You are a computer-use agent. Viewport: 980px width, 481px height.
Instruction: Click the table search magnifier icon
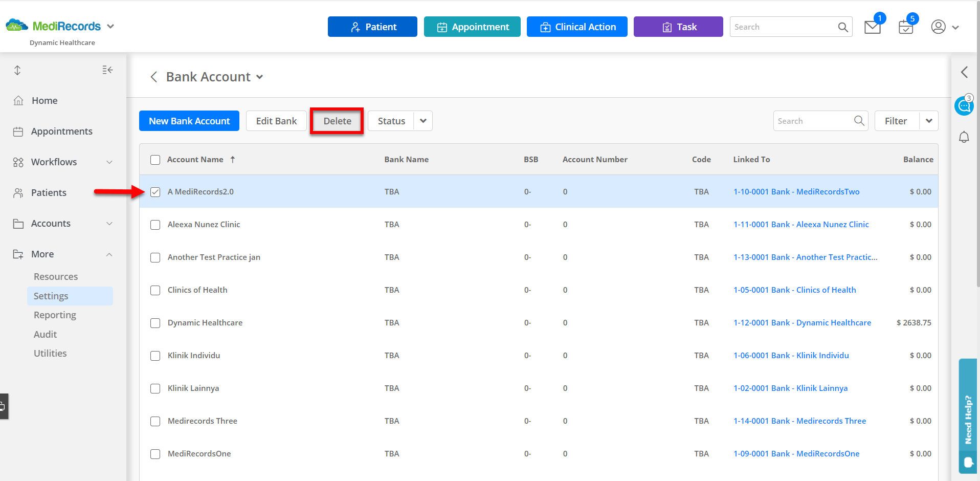click(859, 121)
